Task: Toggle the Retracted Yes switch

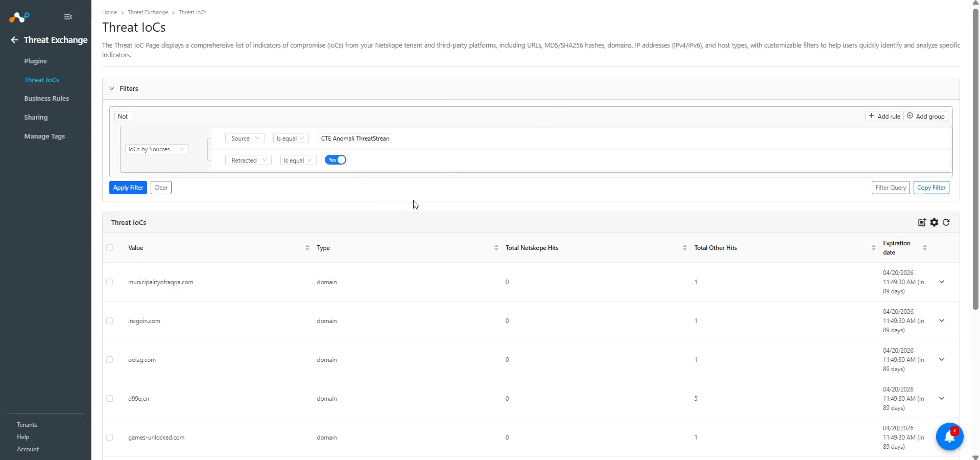Action: [x=336, y=160]
